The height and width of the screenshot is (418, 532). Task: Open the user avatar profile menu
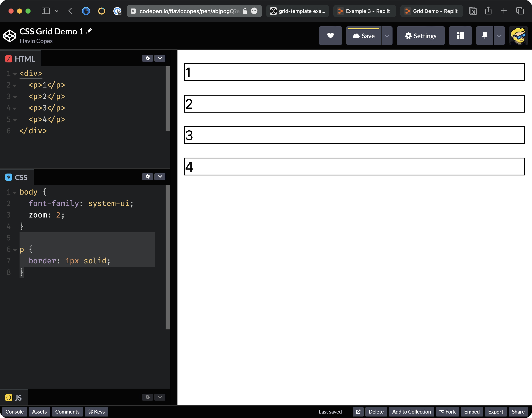pos(518,36)
